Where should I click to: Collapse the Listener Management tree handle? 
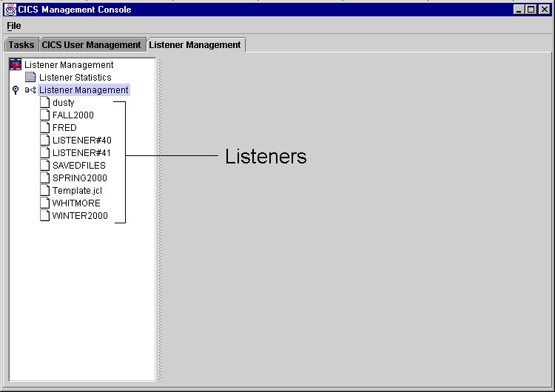[x=16, y=89]
